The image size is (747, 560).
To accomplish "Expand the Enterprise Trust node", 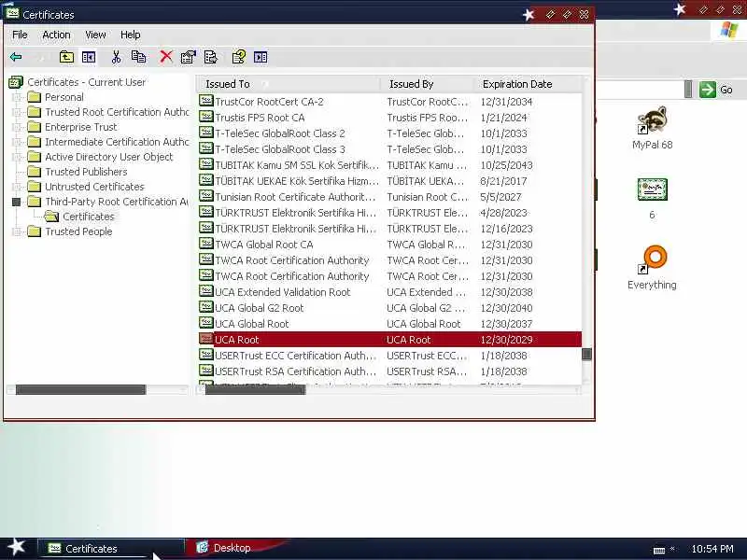I will pos(17,127).
